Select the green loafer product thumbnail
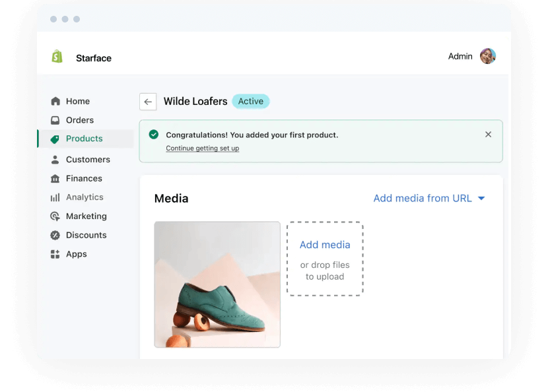The width and height of the screenshot is (552, 392). point(217,284)
